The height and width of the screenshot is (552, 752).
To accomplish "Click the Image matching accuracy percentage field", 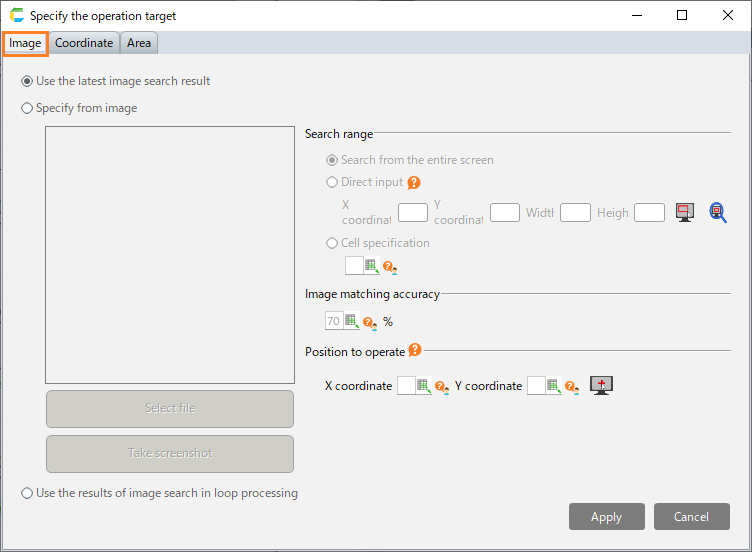I will click(333, 321).
